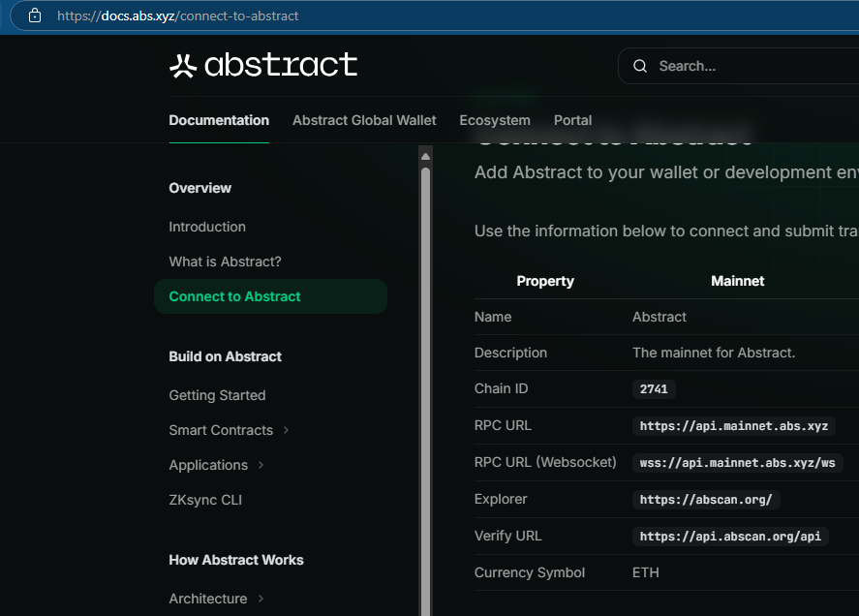Screen dimensions: 859x616
Task: Expand the Smart Contracts chevron
Action: coord(286,430)
